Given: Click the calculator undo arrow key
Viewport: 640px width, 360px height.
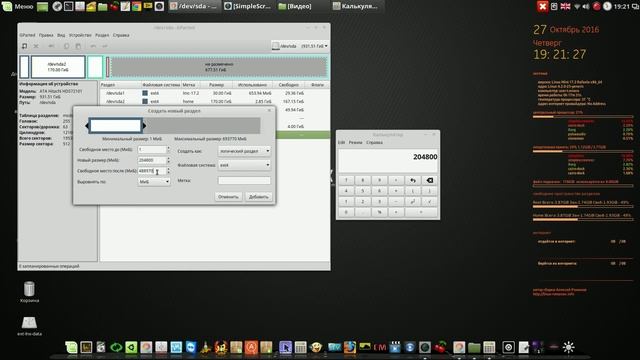Looking at the screenshot, I should pyautogui.click(x=413, y=180).
